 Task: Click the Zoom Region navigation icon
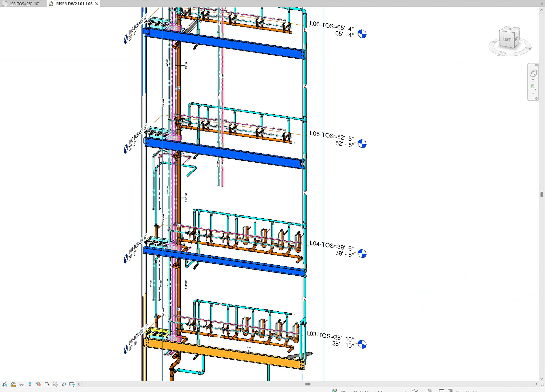click(533, 87)
